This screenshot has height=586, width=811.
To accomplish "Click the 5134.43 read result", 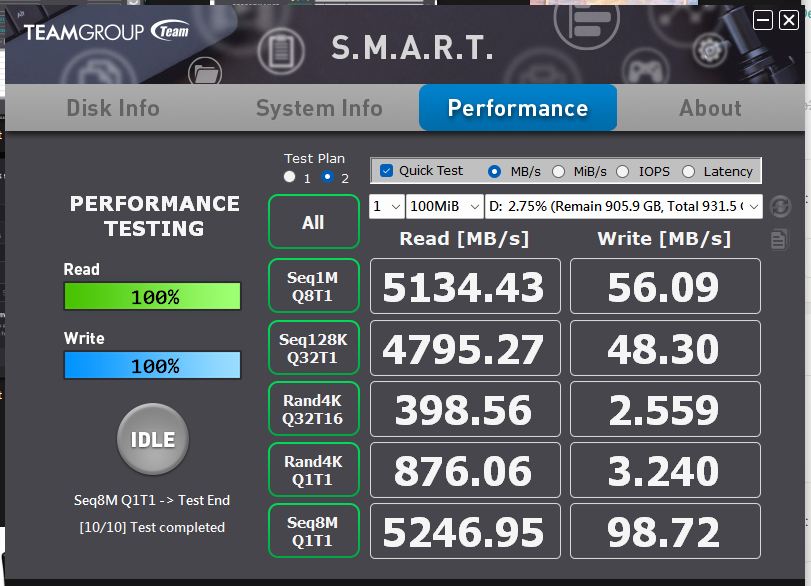I will point(465,286).
